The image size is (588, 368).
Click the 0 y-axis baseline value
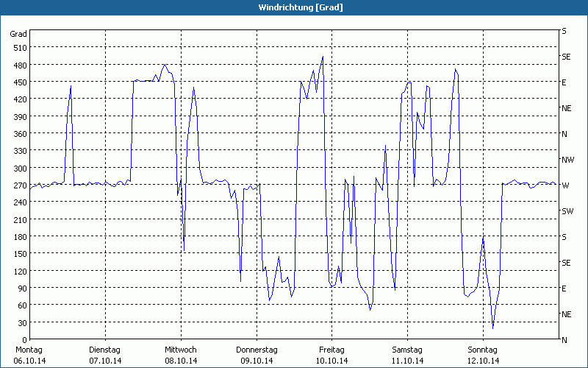click(25, 340)
